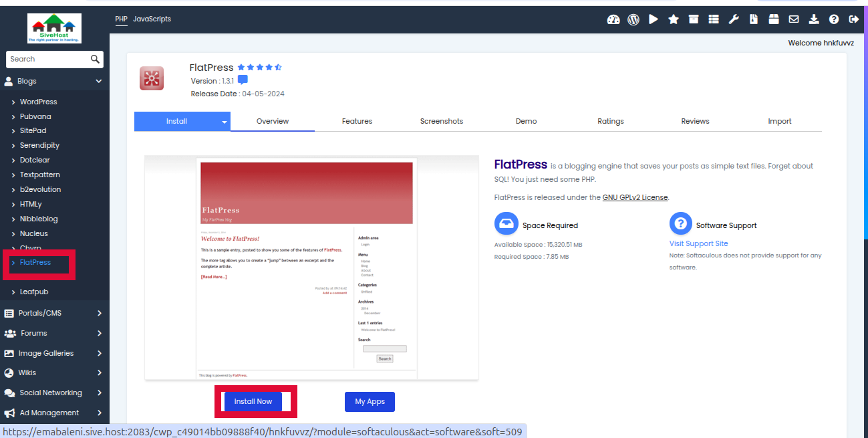Expand the Image Galleries category
The image size is (868, 438).
55,353
